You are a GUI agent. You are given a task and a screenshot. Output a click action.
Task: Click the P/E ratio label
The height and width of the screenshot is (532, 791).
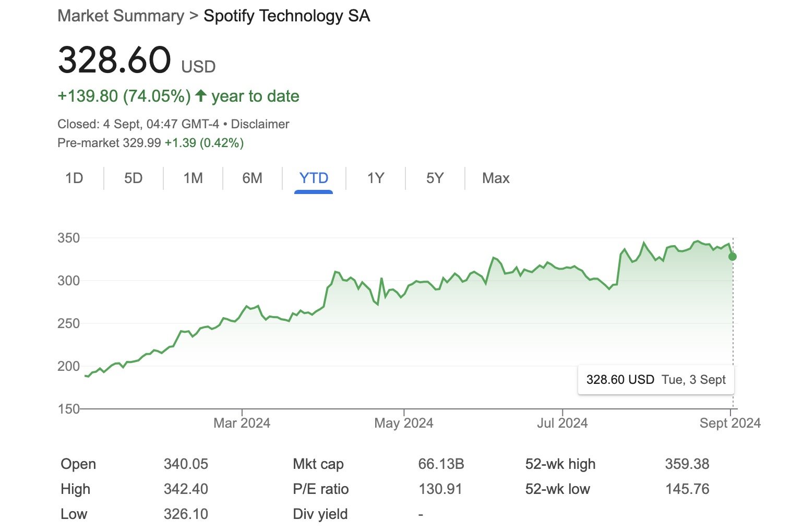[x=320, y=489]
